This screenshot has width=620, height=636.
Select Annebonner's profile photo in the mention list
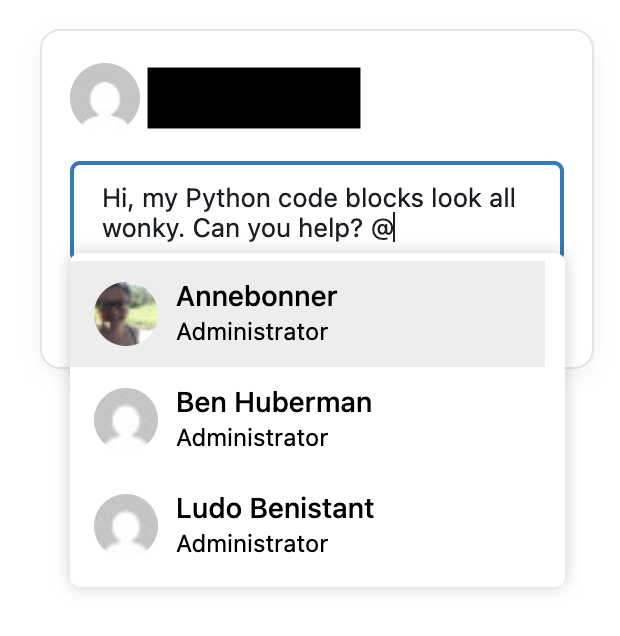tap(126, 314)
